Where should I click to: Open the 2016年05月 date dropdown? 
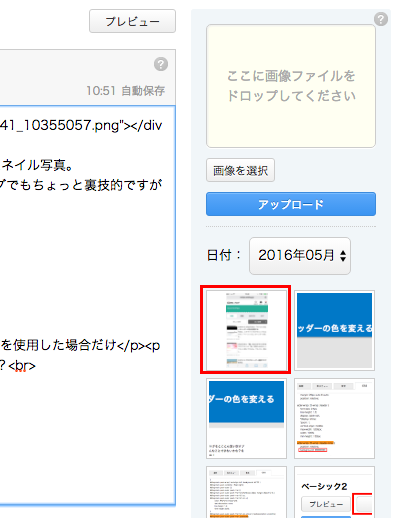300,256
